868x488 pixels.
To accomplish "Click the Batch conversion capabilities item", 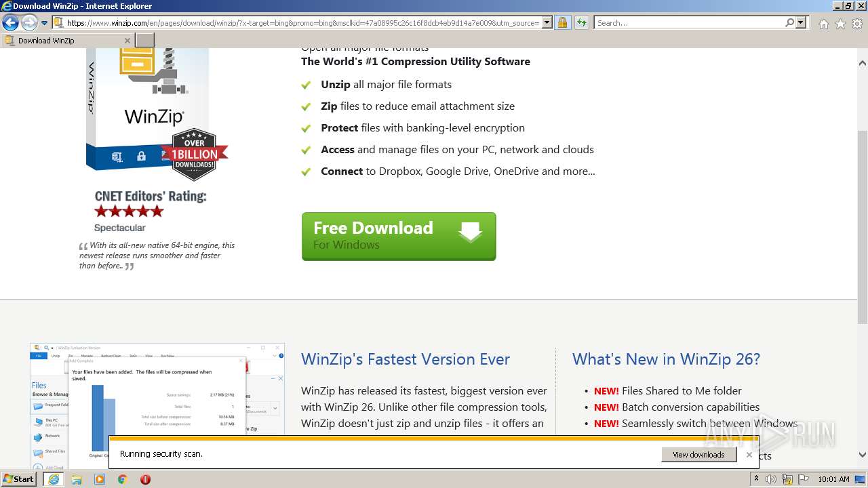I will click(690, 407).
